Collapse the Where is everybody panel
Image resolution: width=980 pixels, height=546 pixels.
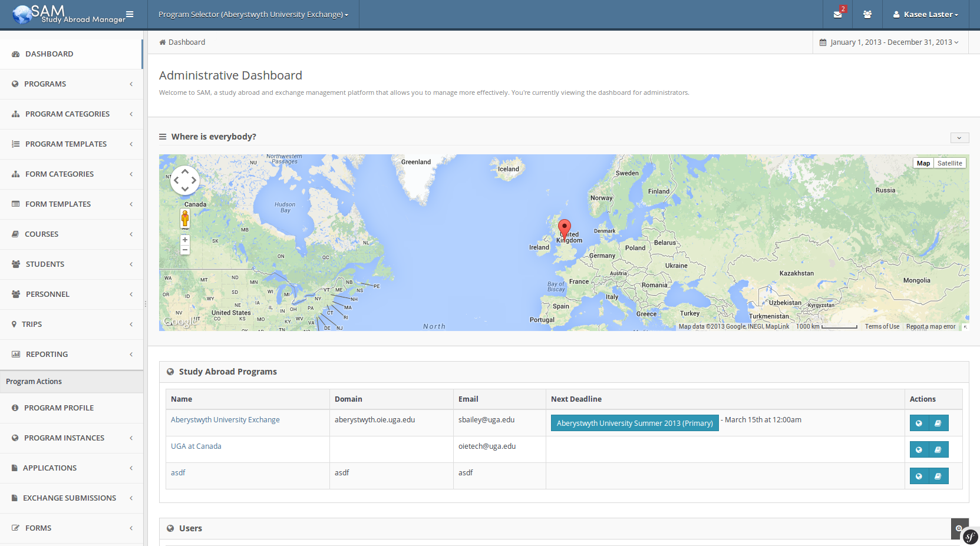[959, 138]
